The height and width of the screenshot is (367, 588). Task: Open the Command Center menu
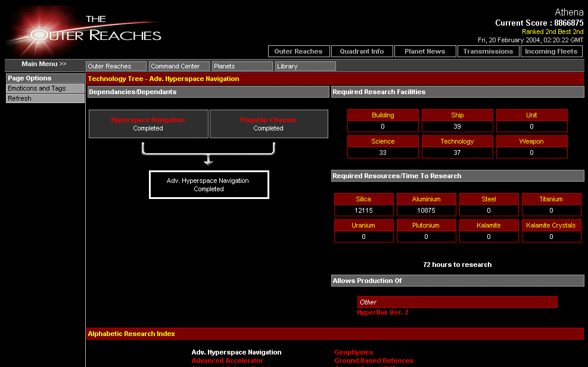click(179, 66)
